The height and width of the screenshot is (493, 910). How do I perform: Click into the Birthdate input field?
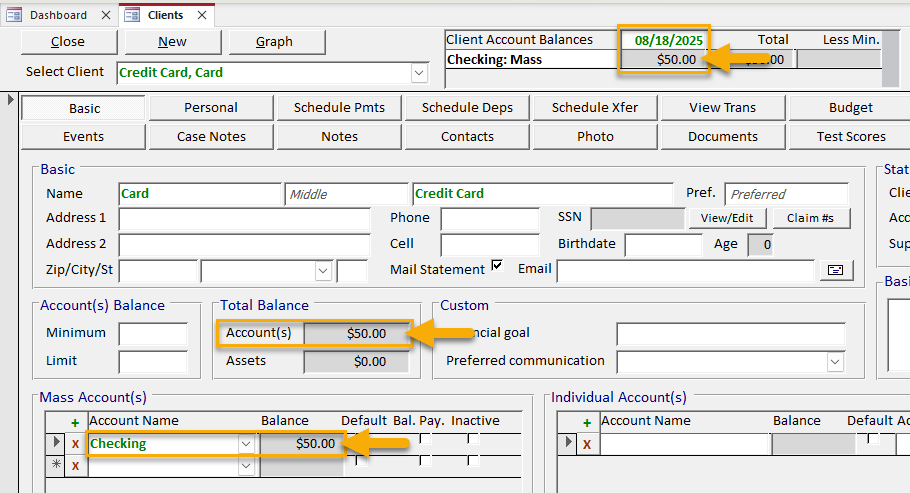click(663, 245)
